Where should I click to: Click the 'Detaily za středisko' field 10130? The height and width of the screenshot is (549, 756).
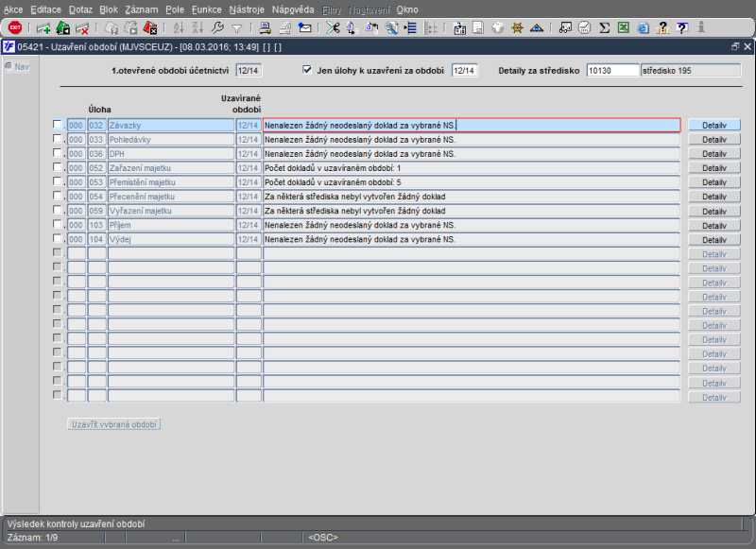[x=612, y=70]
